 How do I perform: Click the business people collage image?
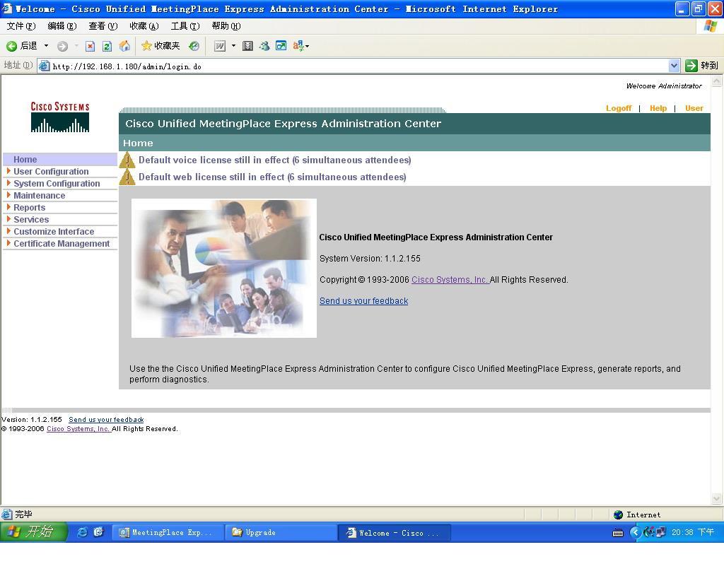pos(224,268)
